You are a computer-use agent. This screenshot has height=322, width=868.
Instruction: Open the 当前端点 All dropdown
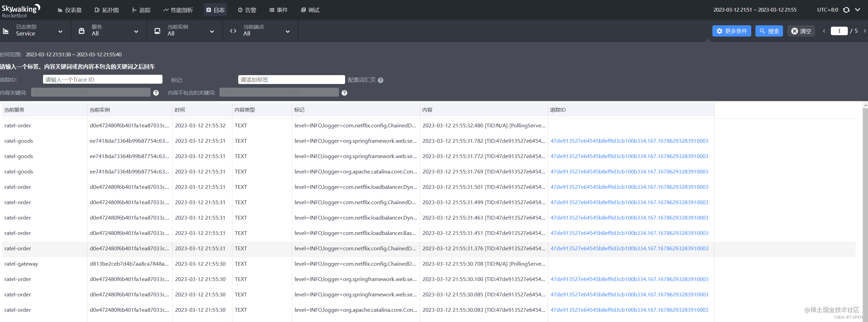260,31
